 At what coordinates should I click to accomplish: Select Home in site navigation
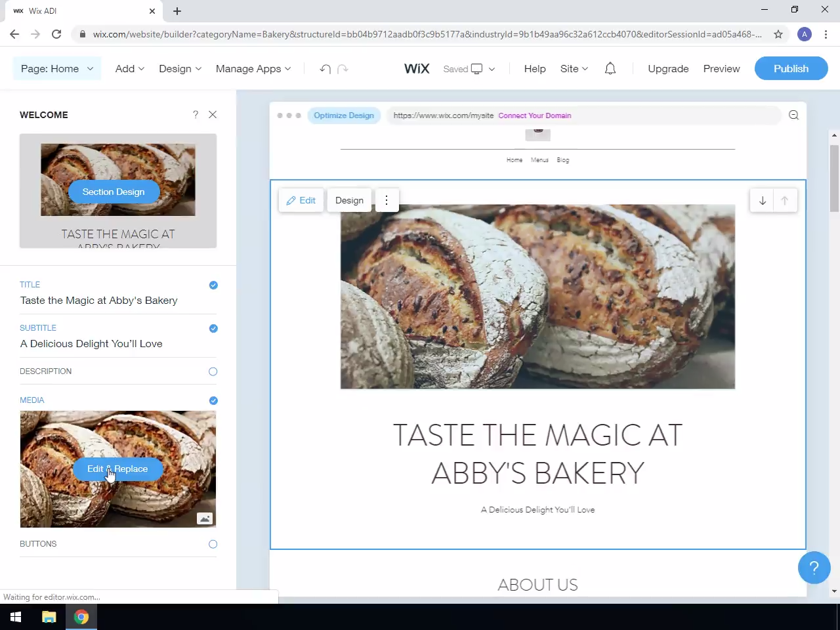[x=514, y=160]
